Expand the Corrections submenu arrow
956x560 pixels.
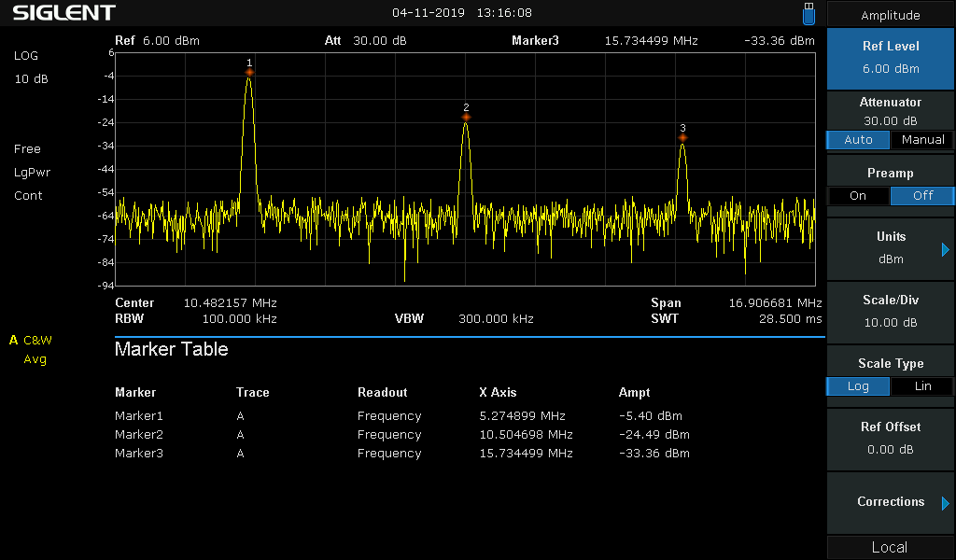click(945, 503)
